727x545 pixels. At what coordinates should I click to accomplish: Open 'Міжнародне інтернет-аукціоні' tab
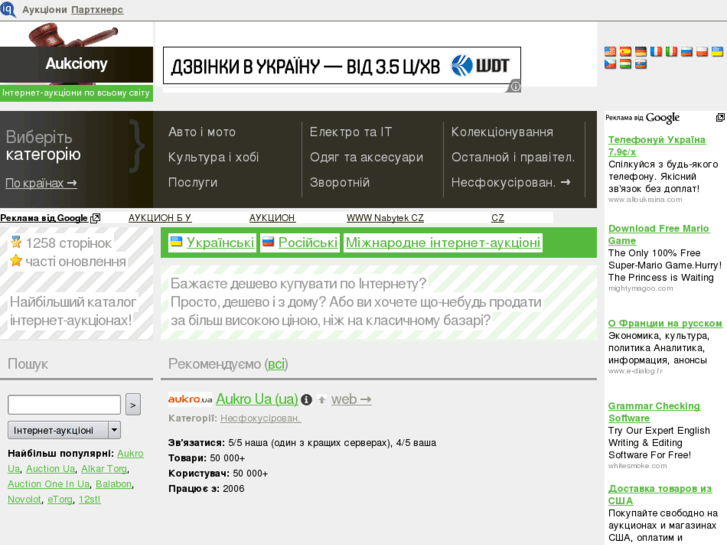tap(443, 243)
